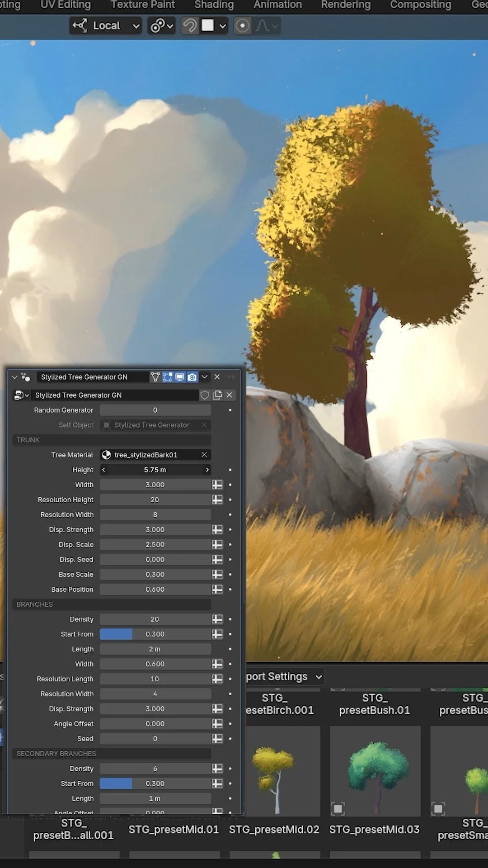Toggle modifier display in viewport
The height and width of the screenshot is (868, 488).
[180, 377]
